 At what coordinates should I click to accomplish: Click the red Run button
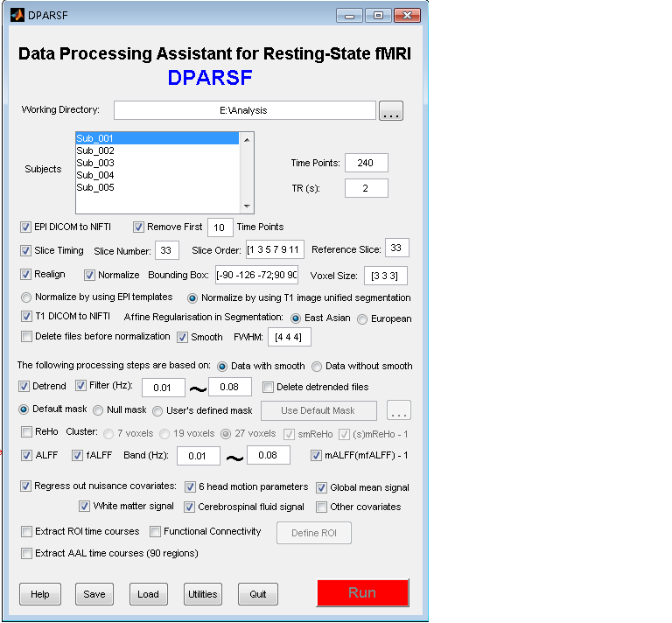click(x=362, y=593)
